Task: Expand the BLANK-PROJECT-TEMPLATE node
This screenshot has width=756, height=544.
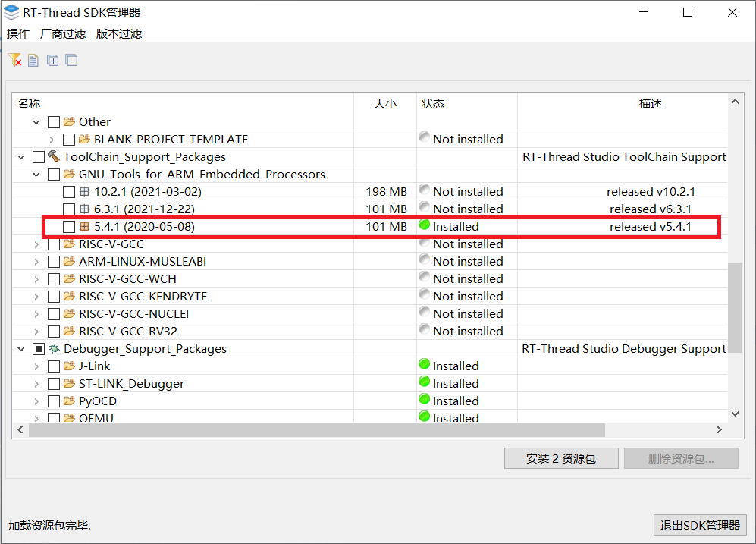Action: pyautogui.click(x=52, y=140)
